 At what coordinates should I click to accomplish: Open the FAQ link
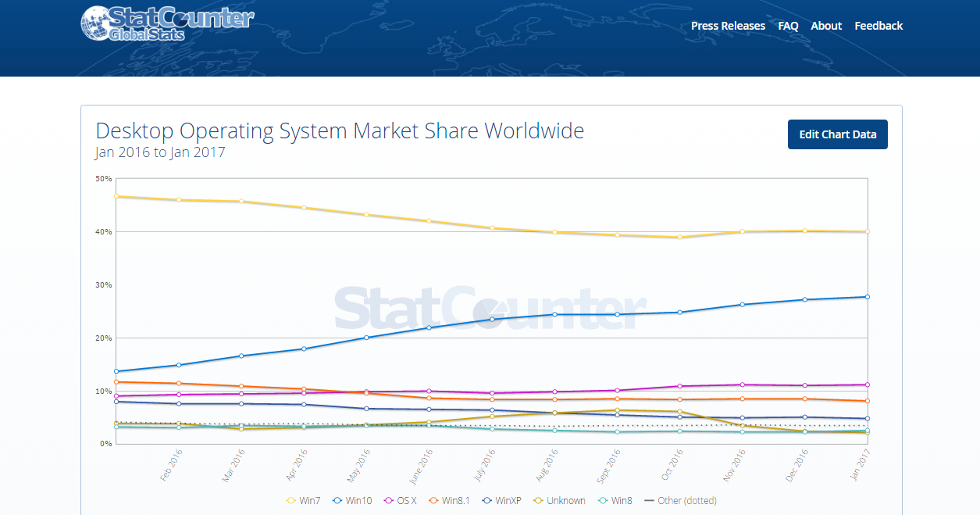788,26
